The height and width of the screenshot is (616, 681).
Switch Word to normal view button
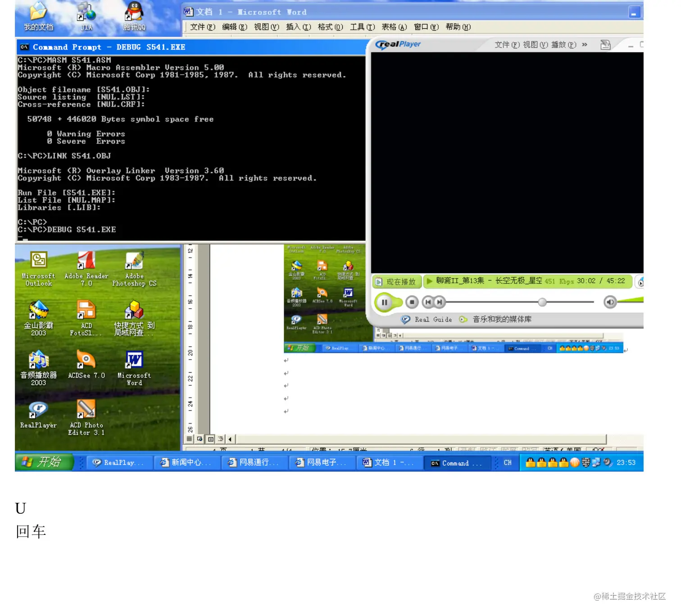tap(190, 439)
